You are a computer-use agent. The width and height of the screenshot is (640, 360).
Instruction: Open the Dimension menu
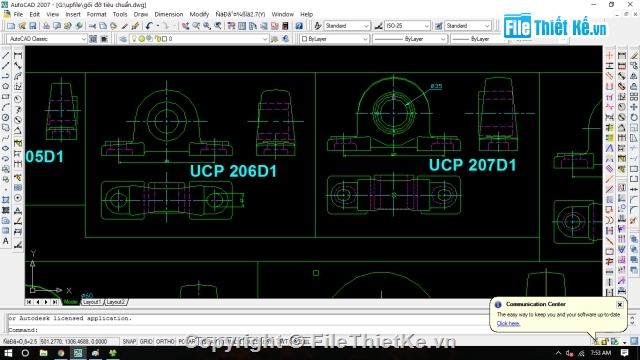coord(169,14)
